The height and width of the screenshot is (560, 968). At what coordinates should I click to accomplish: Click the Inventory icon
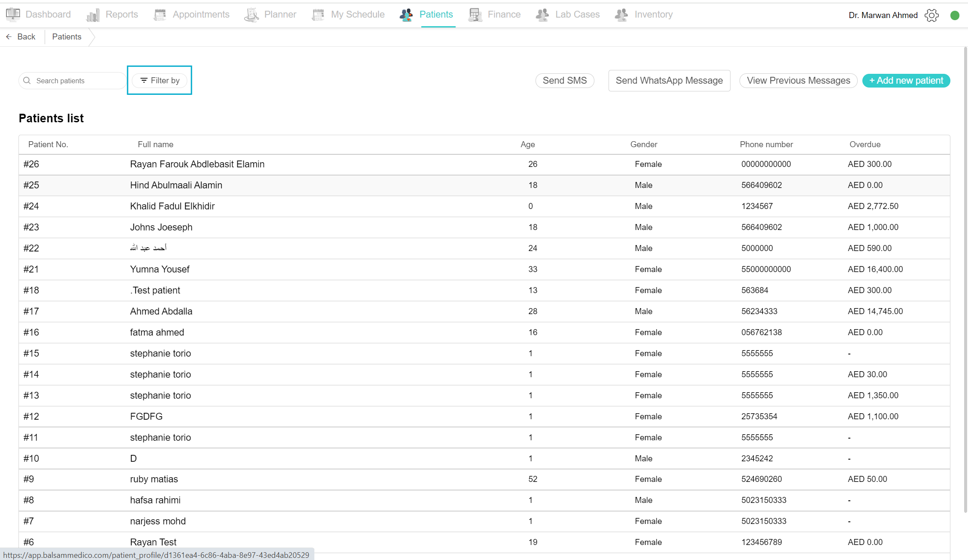point(621,15)
